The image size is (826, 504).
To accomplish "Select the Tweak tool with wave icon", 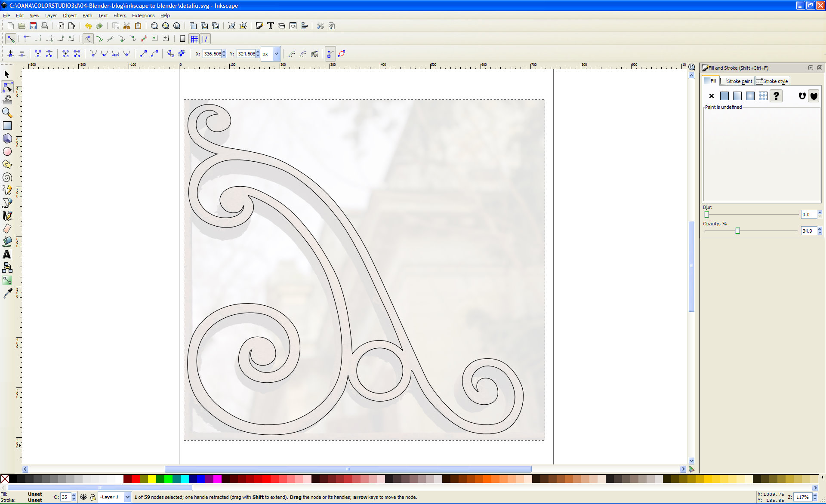I will coord(7,100).
